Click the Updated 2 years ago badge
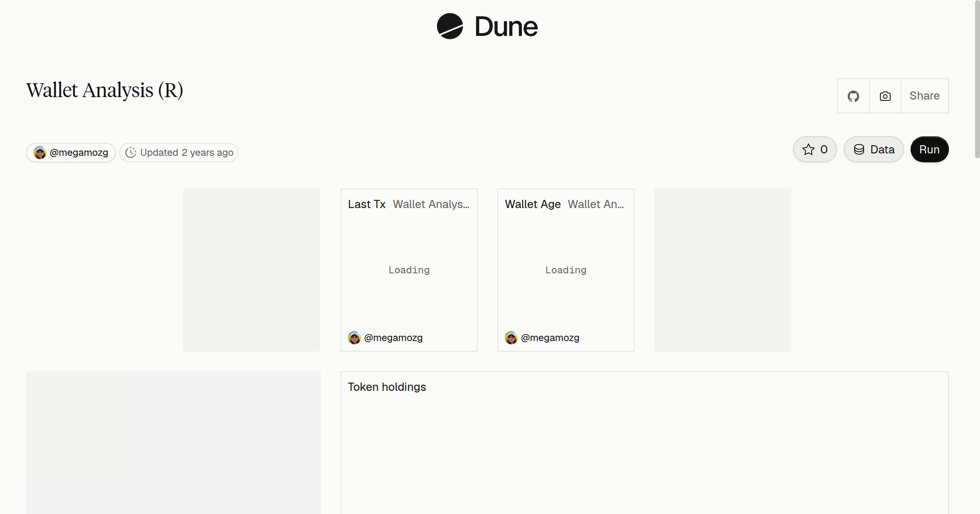The width and height of the screenshot is (980, 514). coord(179,153)
